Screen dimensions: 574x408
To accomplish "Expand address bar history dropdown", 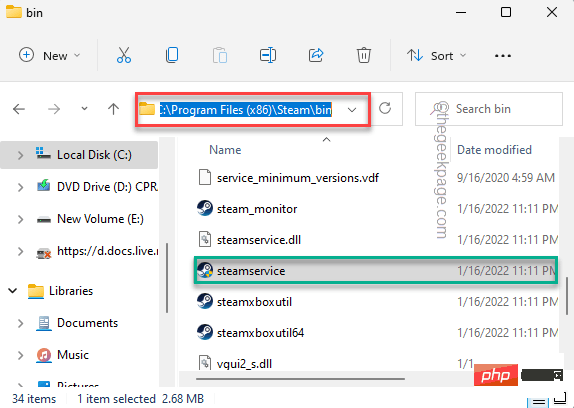I will tap(352, 110).
